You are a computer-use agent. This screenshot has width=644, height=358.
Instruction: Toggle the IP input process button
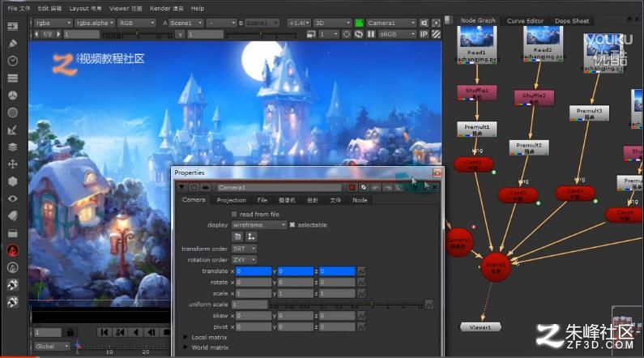424,34
